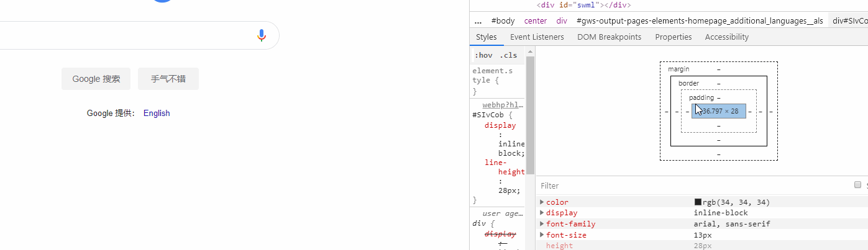Click the padding label in box model
This screenshot has height=250, width=868.
click(701, 97)
